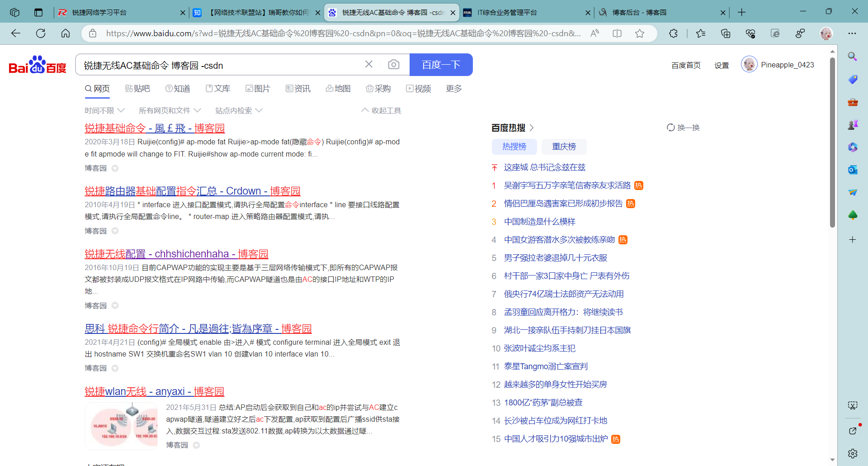
Task: Open result 锐捷路由器基础配置指令汇总 - Crdown
Action: pyautogui.click(x=193, y=191)
